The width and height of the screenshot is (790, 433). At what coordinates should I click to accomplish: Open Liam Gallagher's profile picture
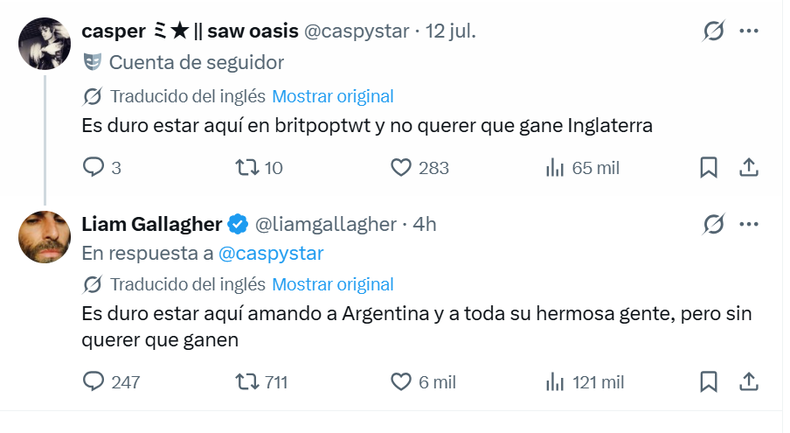pos(44,237)
